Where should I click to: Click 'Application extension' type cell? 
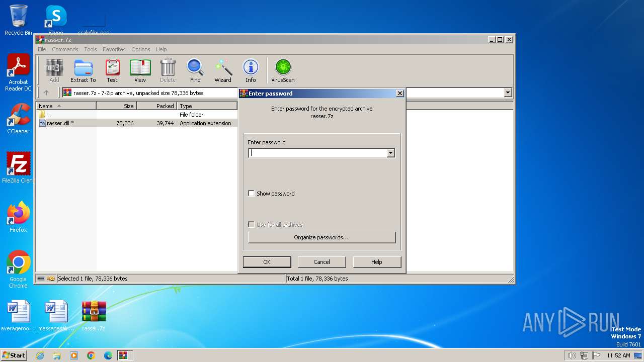pos(205,123)
